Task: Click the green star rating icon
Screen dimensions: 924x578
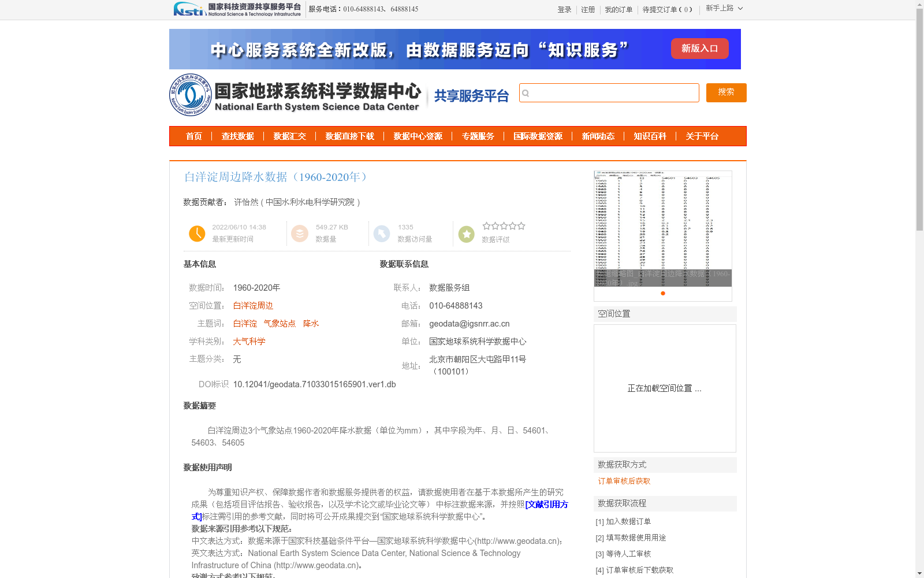Action: click(x=467, y=234)
